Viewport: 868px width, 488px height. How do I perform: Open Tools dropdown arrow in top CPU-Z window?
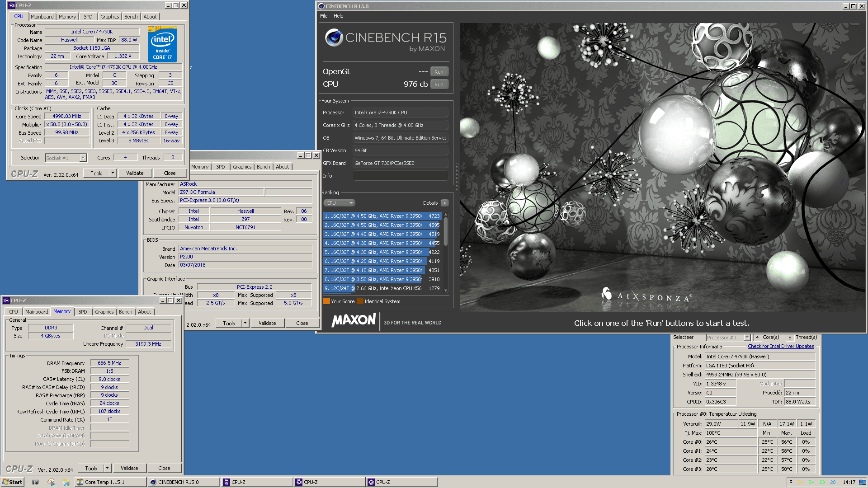[x=113, y=173]
